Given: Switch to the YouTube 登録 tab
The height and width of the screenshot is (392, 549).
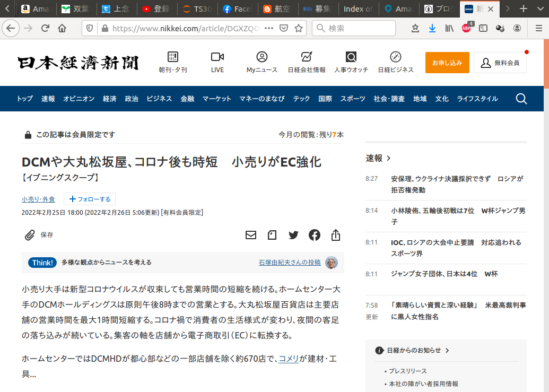Looking at the screenshot, I should tap(157, 8).
